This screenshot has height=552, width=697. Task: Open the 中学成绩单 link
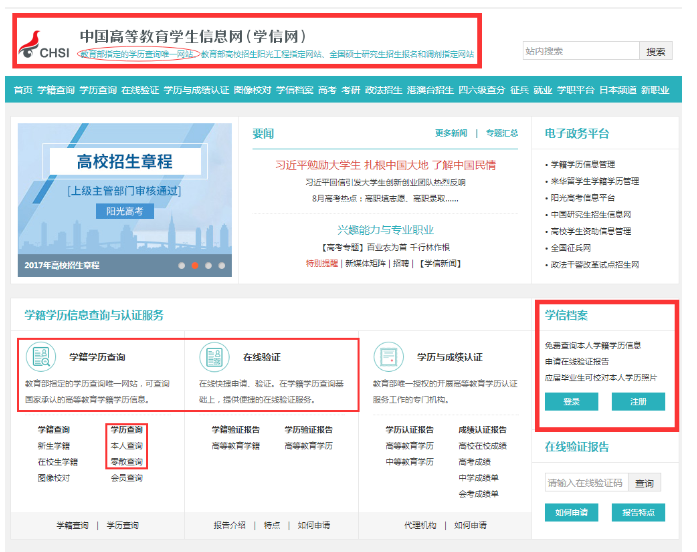click(478, 478)
